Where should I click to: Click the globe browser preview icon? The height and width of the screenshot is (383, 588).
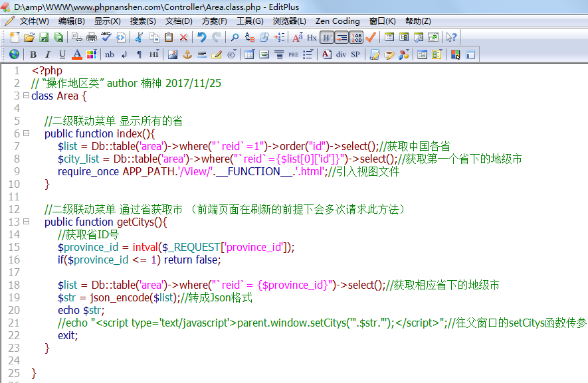click(x=14, y=54)
